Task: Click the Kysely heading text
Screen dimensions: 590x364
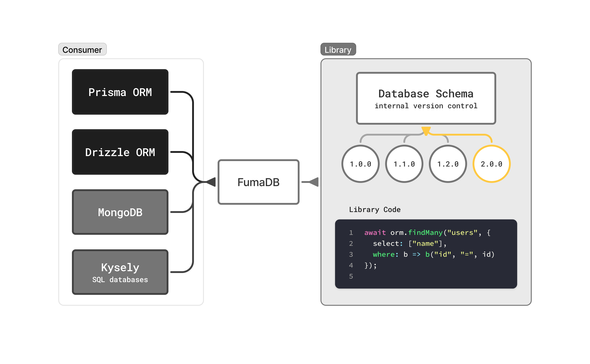Action: (x=120, y=268)
